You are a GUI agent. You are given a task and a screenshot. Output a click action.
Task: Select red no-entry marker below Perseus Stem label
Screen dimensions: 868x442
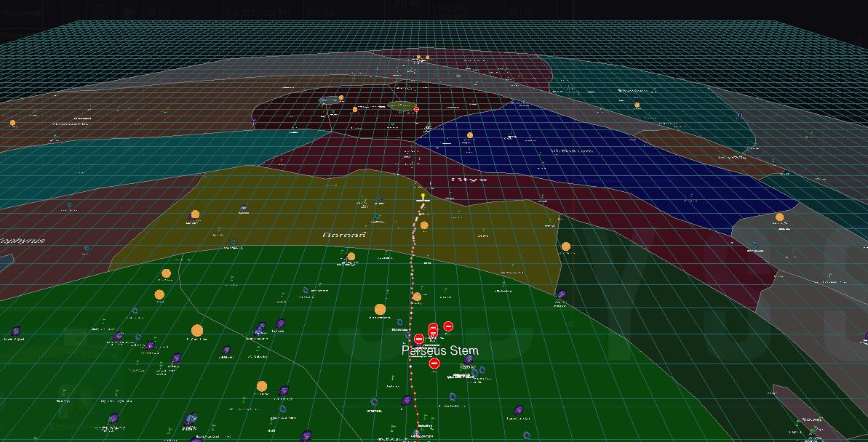(435, 363)
